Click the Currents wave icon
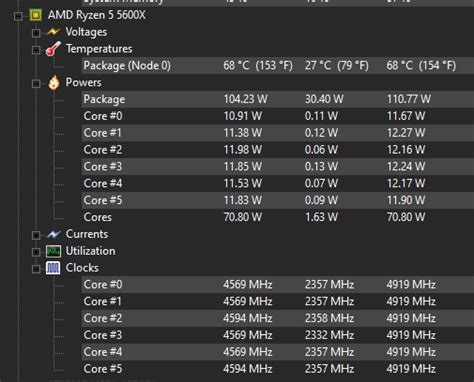Screen dimensions: 474x382 [x=54, y=234]
